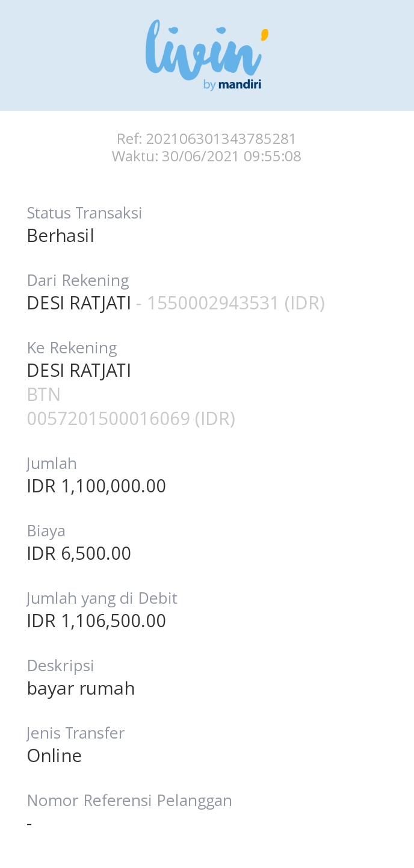Click the Dari Rekening label

point(78,281)
